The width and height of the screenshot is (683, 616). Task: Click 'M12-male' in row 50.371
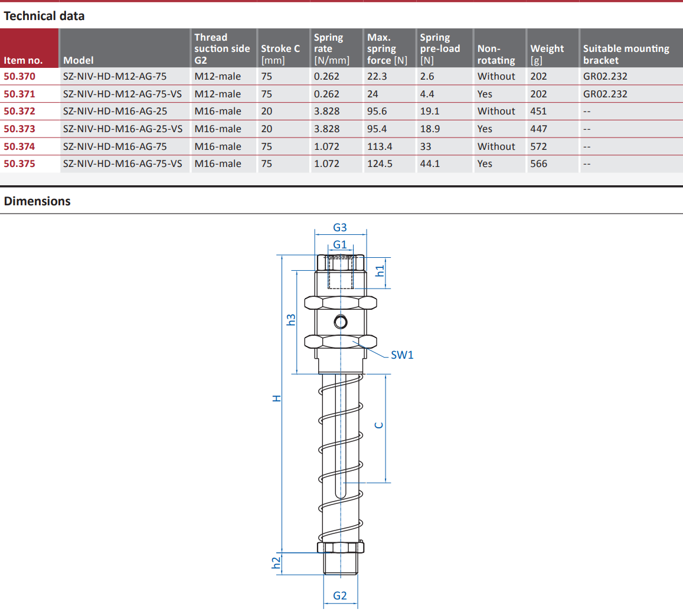click(x=218, y=94)
